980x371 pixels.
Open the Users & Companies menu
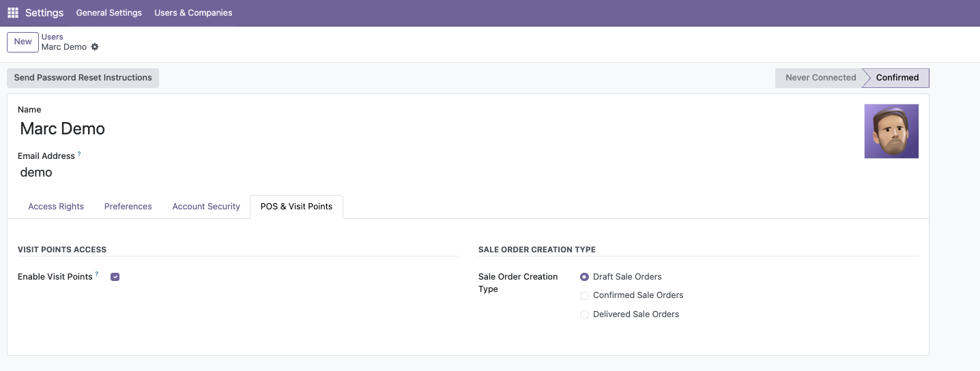click(x=193, y=13)
